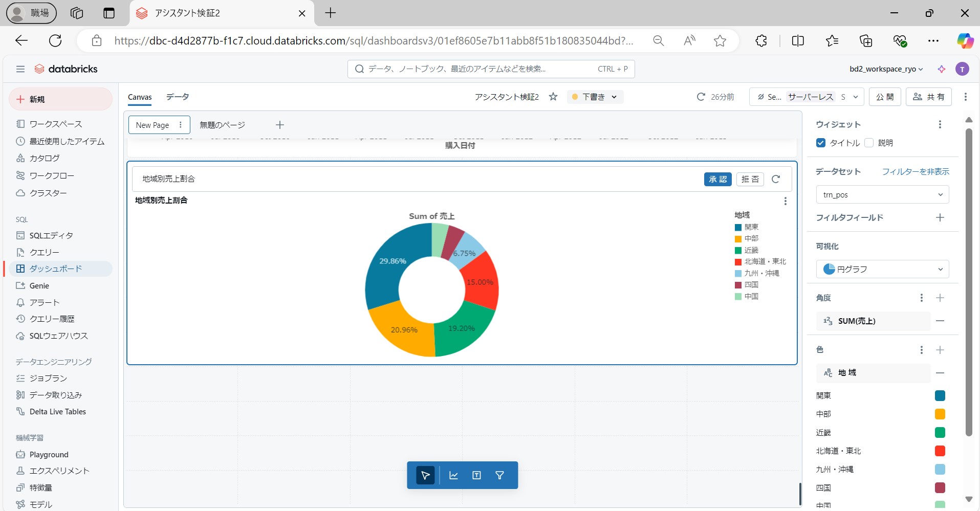The width and height of the screenshot is (980, 511).
Task: Switch to the データ tab
Action: tap(178, 97)
